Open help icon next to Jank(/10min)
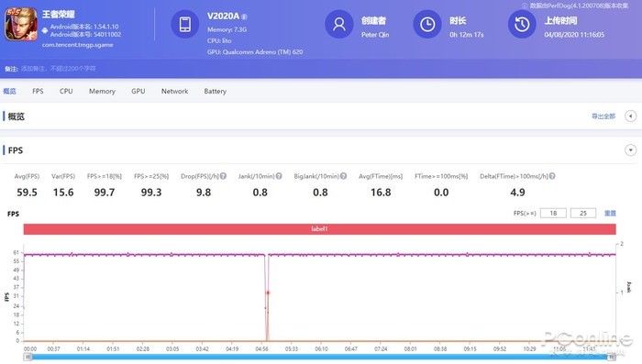Viewport: 642px width, 364px height. (x=279, y=176)
